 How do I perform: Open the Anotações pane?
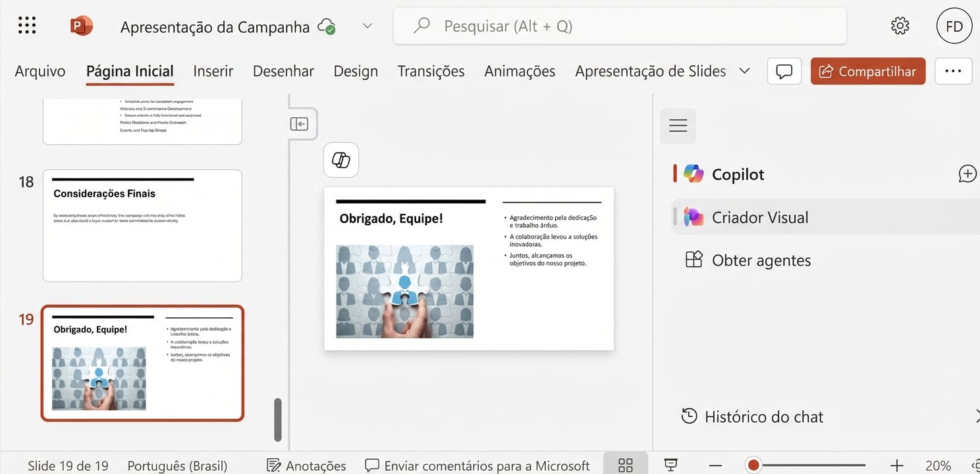[x=306, y=465]
